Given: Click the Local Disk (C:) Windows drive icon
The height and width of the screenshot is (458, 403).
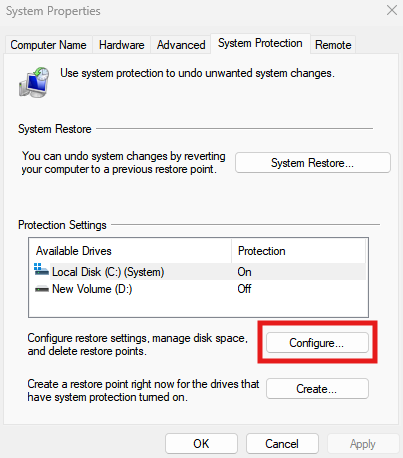Looking at the screenshot, I should (41, 270).
